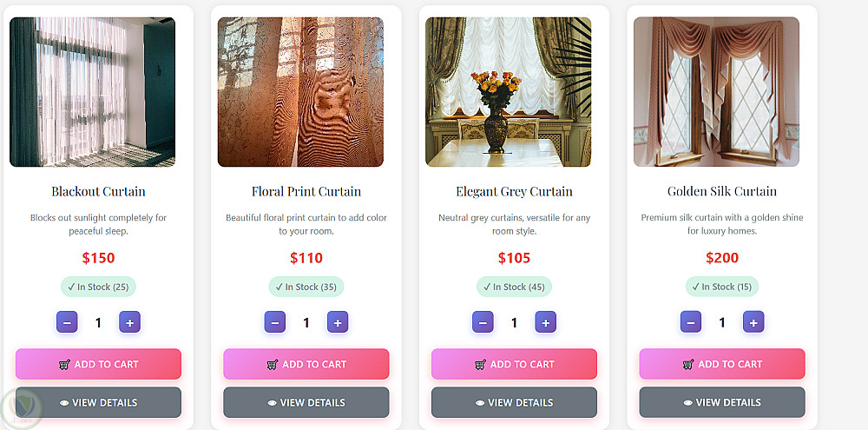Add Elegant Grey Curtain to cart
The height and width of the screenshot is (430, 868).
pos(514,364)
